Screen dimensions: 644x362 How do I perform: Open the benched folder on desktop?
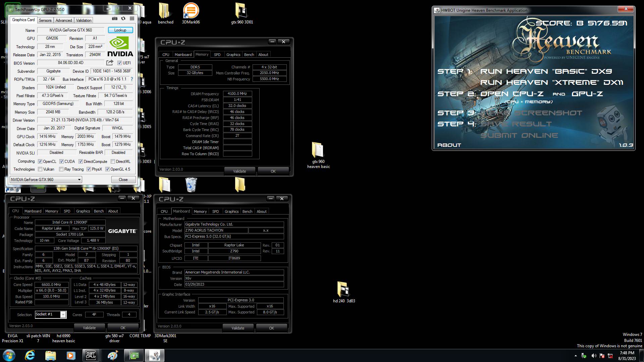pyautogui.click(x=165, y=13)
